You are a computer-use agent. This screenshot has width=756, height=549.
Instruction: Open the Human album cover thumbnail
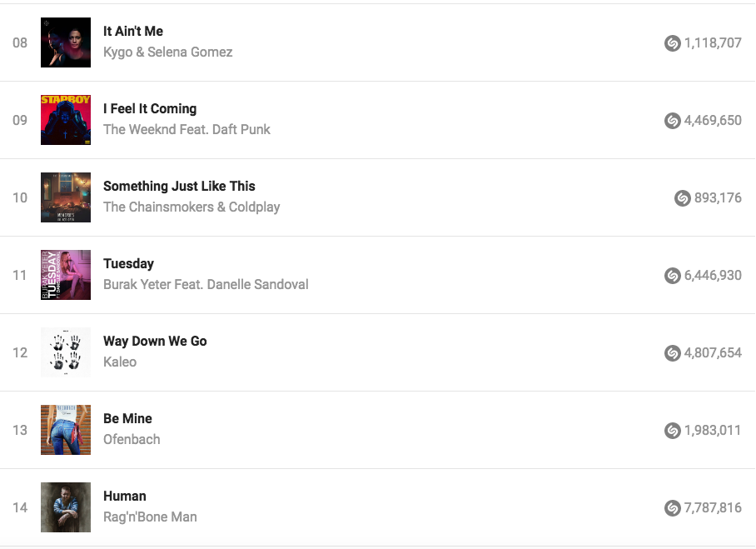(66, 507)
